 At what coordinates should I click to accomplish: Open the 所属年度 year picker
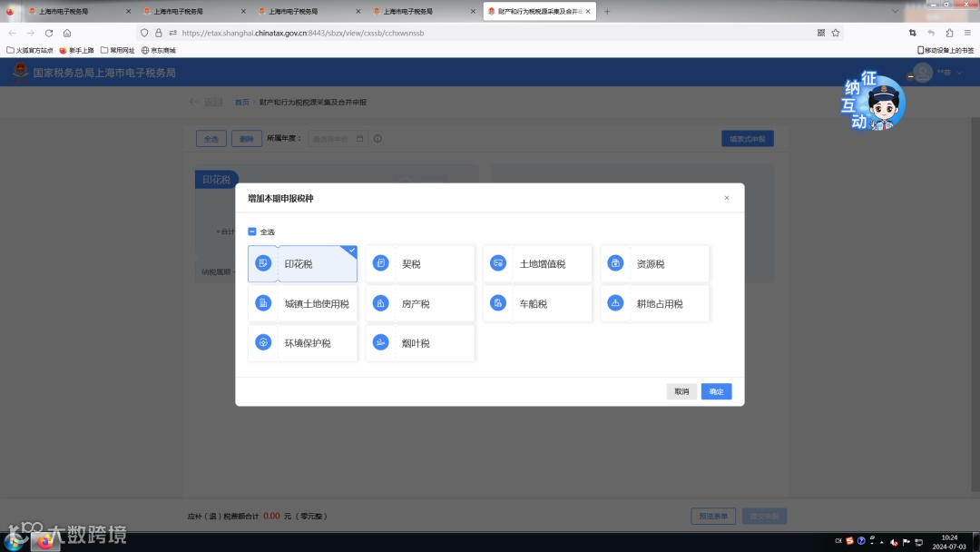pos(338,139)
